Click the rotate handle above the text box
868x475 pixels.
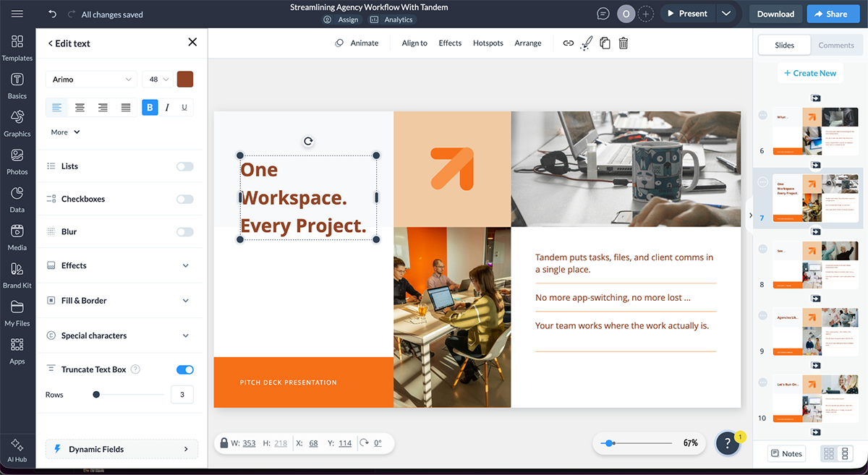308,142
